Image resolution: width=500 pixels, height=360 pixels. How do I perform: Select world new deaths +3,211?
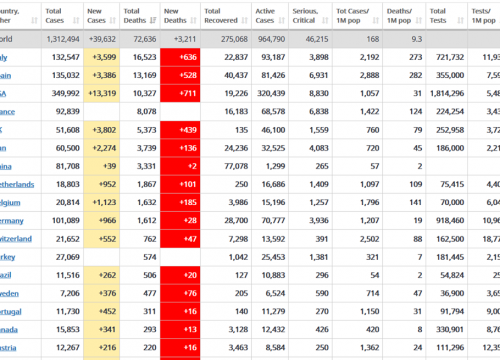click(185, 39)
